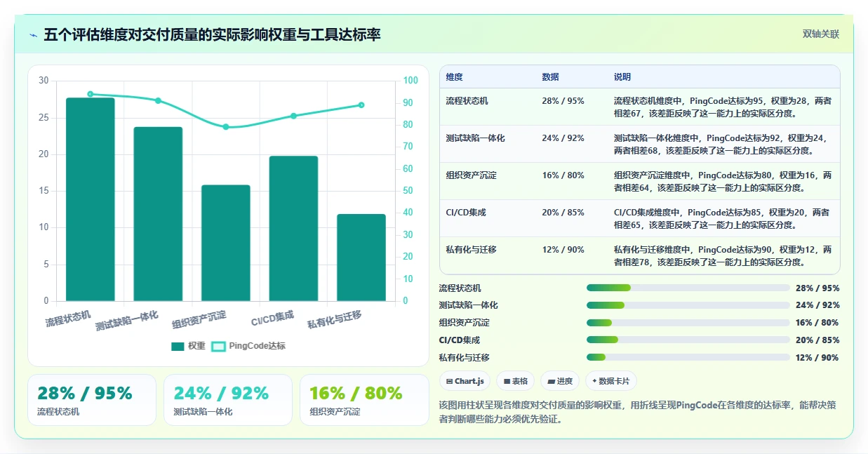Select the 表格 tag
868x454 pixels.
click(516, 381)
